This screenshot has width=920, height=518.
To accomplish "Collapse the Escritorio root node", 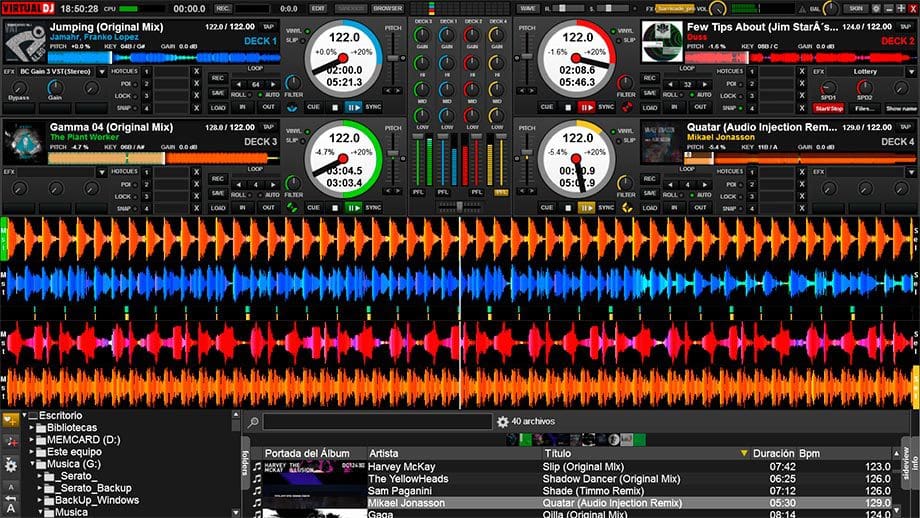I will (25, 415).
